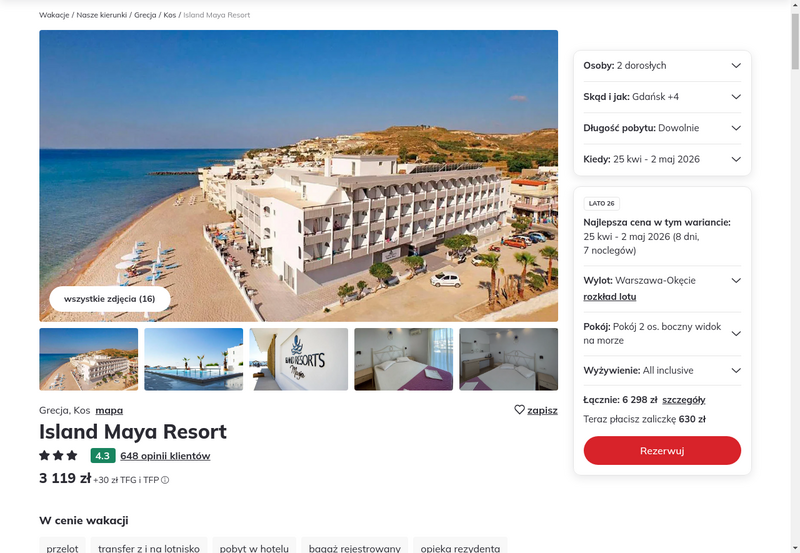Go to Grecja in breadcrumb
800x553 pixels.
(x=145, y=15)
